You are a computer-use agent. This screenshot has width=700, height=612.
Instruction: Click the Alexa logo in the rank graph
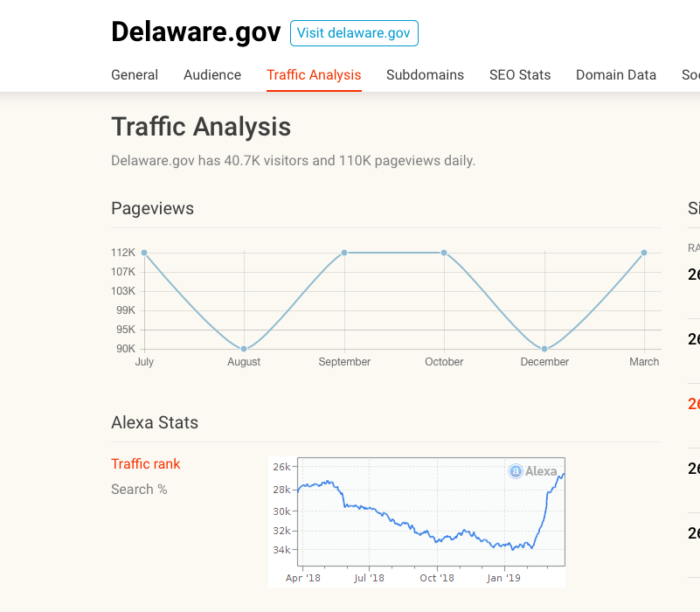coord(533,471)
